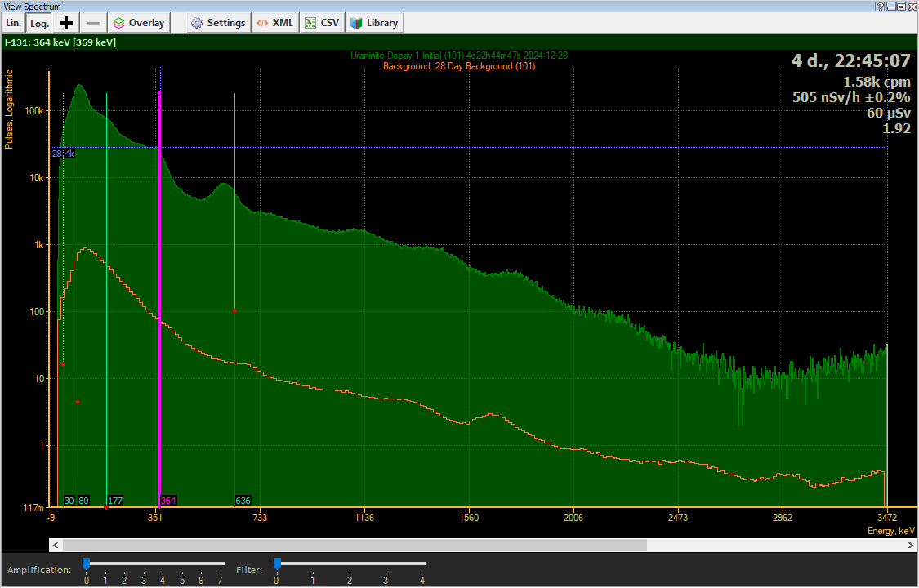Click the 30 keV marker label
This screenshot has width=919, height=588.
click(x=69, y=501)
